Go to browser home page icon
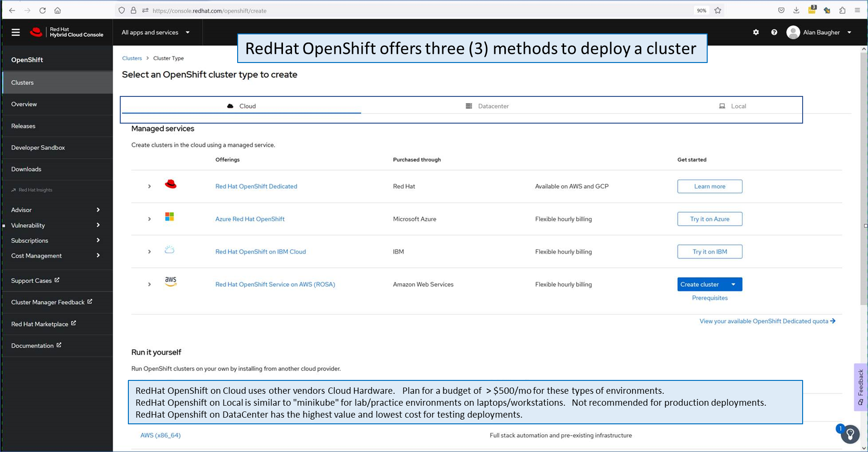 pyautogui.click(x=57, y=11)
